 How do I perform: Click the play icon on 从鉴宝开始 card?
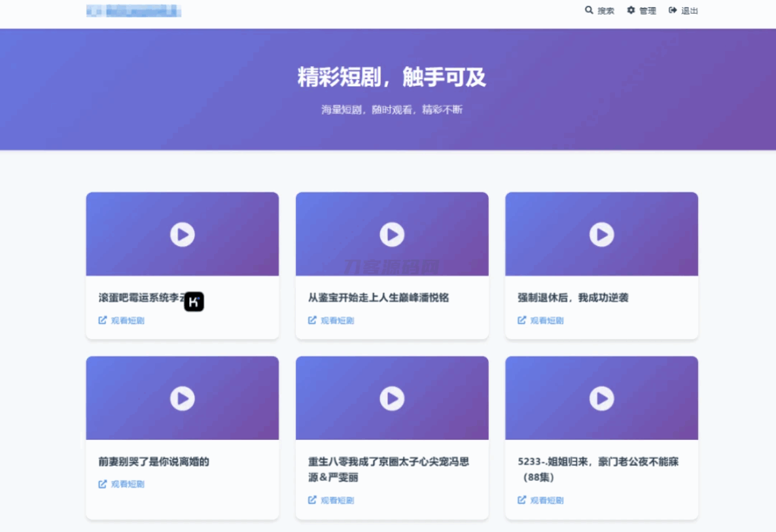click(391, 234)
